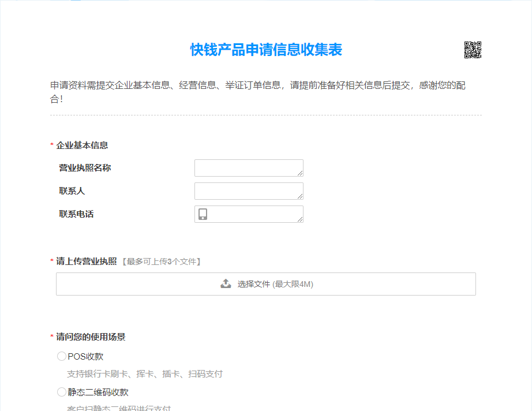
Task: Click the 最多可上传3个文件 hint text
Action: (x=162, y=261)
